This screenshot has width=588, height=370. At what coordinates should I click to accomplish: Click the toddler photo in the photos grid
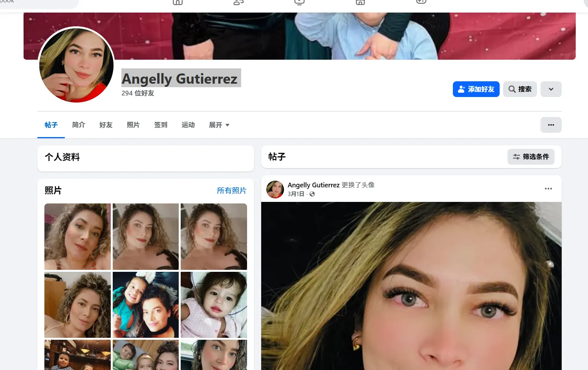coord(213,304)
